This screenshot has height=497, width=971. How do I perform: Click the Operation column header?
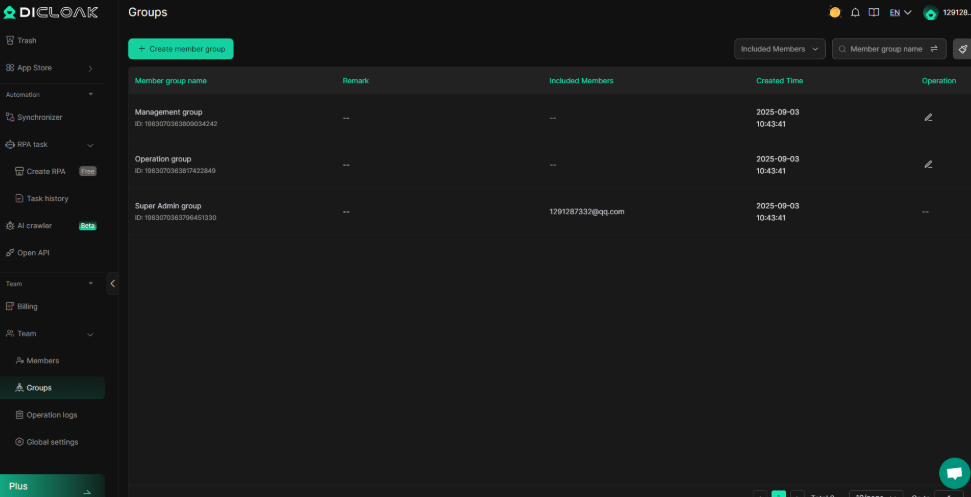tap(939, 81)
